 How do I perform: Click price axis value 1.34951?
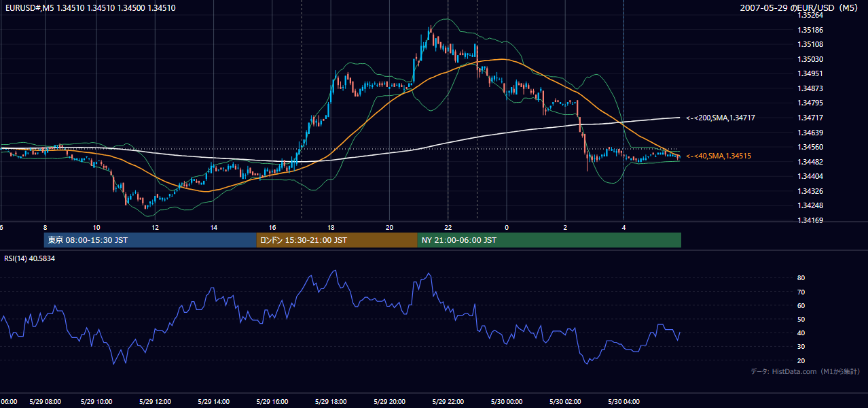810,74
